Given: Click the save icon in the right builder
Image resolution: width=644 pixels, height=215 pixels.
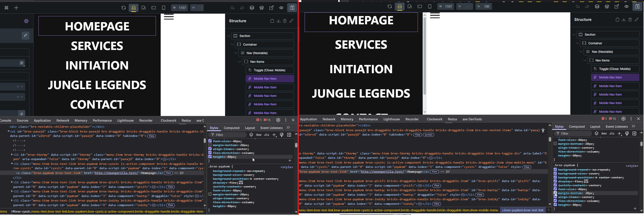Looking at the screenshot, I should point(637,7).
